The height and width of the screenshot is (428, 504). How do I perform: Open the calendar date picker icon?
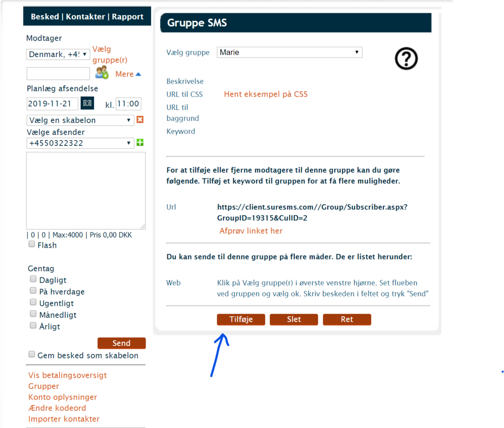click(87, 103)
